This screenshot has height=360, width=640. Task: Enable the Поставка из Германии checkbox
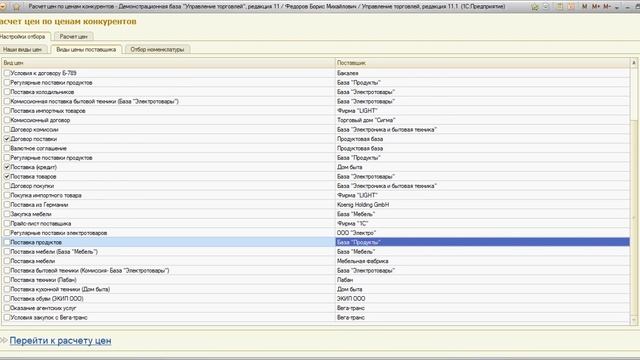tap(7, 204)
